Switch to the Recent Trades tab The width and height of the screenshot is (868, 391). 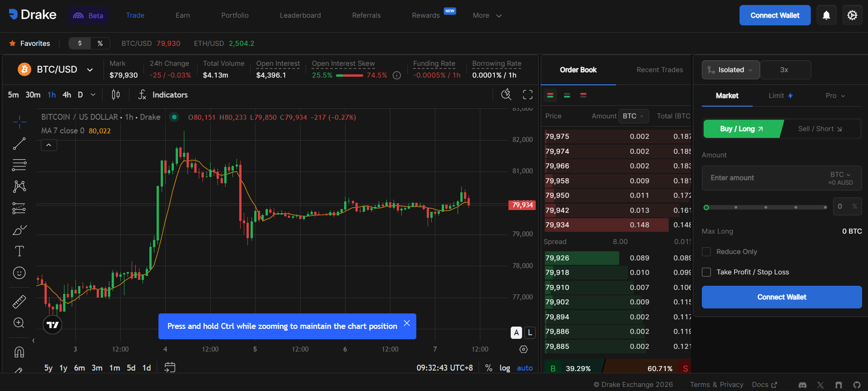660,70
